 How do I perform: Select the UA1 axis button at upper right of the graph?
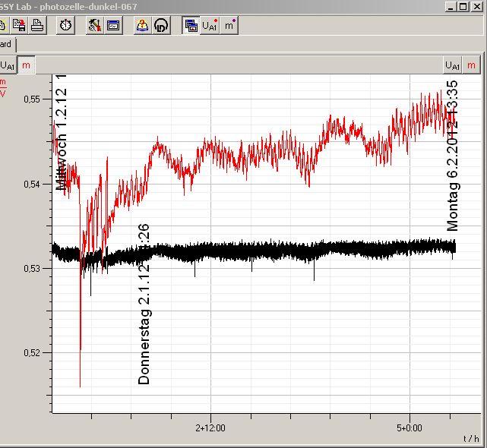(x=452, y=65)
